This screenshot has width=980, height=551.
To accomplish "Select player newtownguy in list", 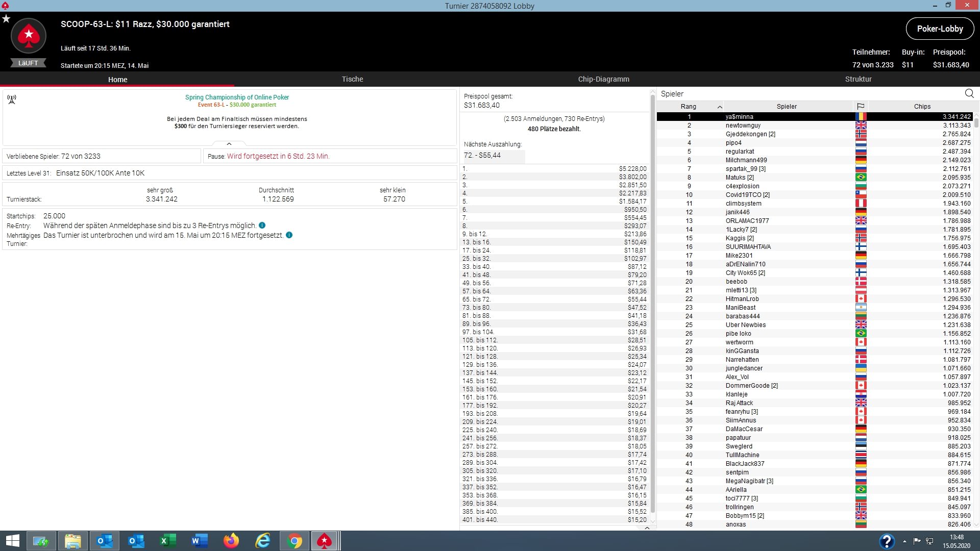I will 743,126.
